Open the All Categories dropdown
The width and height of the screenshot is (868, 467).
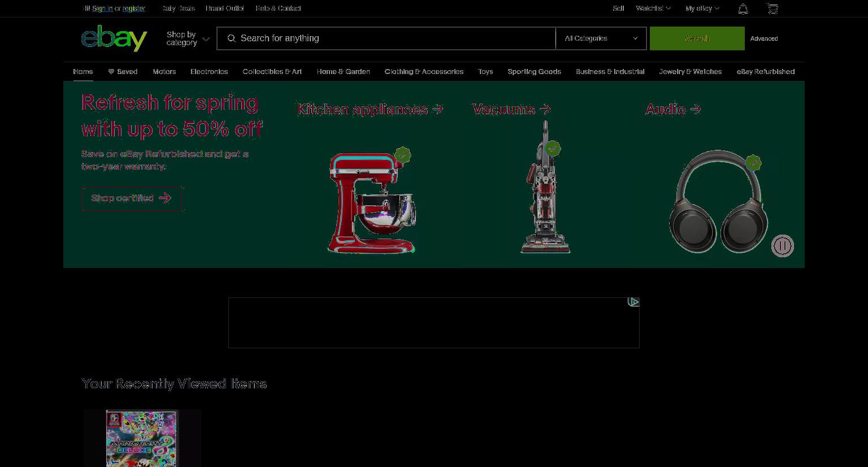click(601, 38)
